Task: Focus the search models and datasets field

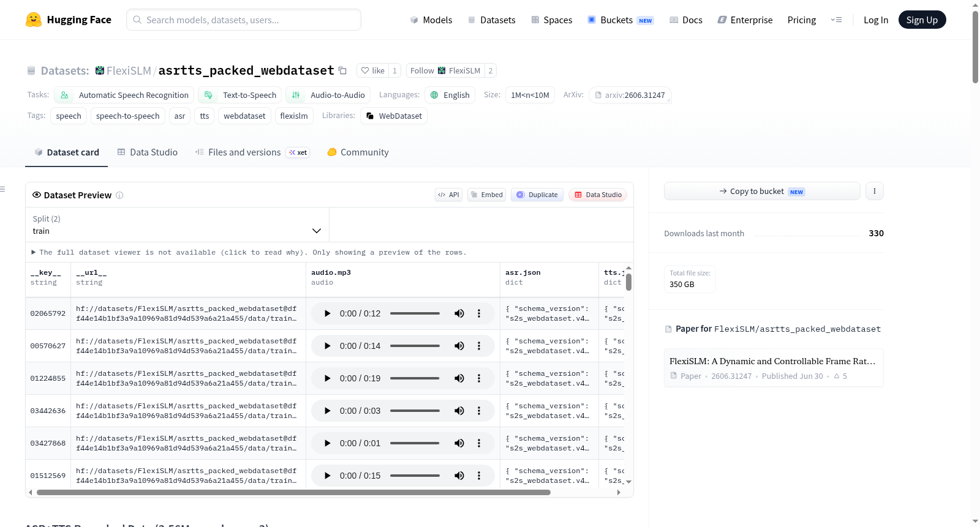Action: pos(244,20)
